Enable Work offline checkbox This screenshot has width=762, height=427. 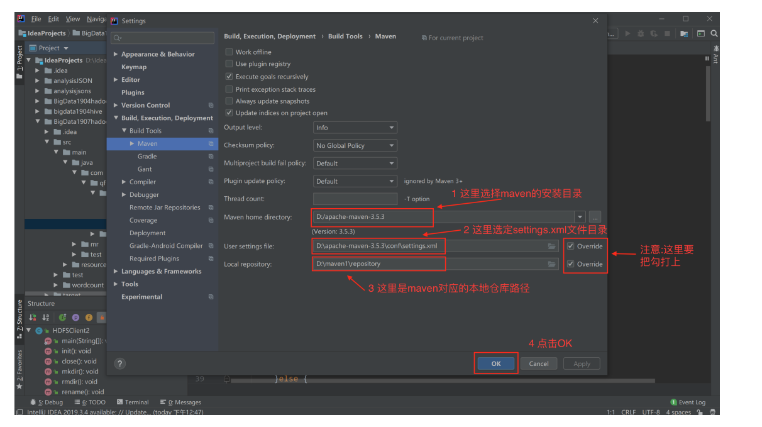229,52
